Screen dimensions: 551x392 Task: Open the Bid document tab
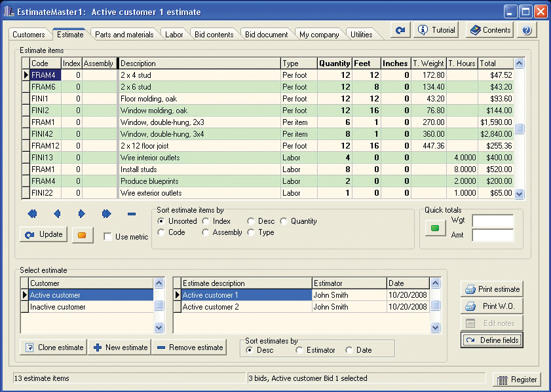267,35
